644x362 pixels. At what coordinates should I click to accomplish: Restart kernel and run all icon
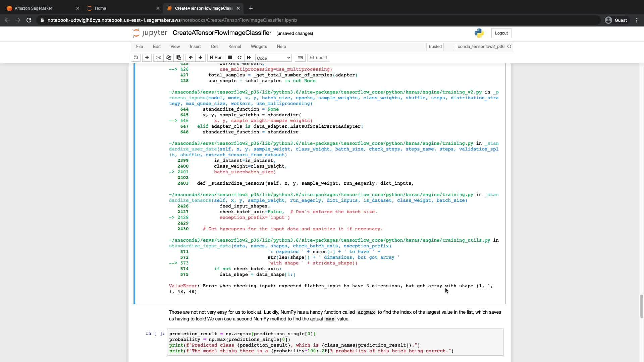click(x=249, y=58)
